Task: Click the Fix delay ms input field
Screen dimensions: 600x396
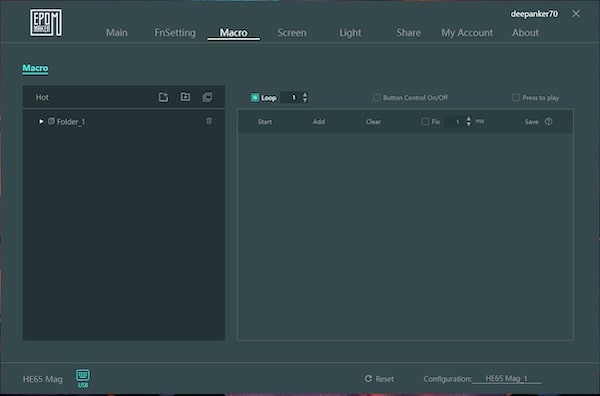Action: pos(455,122)
